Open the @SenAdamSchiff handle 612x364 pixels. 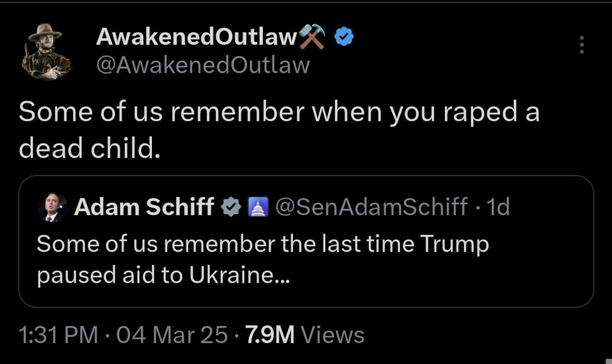click(371, 207)
